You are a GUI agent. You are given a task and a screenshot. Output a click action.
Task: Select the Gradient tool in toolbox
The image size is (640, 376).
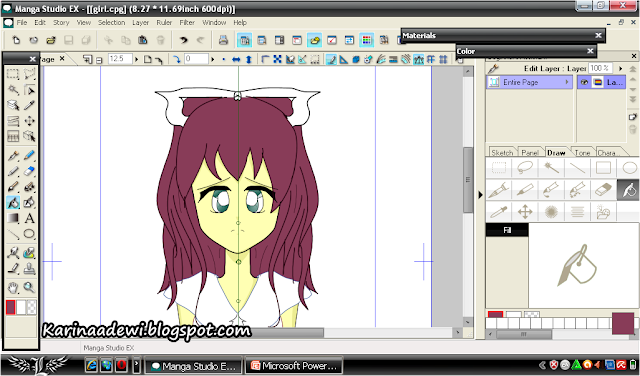[13, 218]
